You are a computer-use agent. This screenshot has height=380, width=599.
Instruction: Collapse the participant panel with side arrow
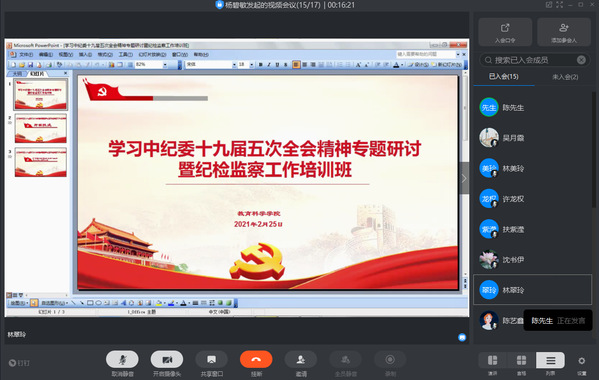click(464, 178)
